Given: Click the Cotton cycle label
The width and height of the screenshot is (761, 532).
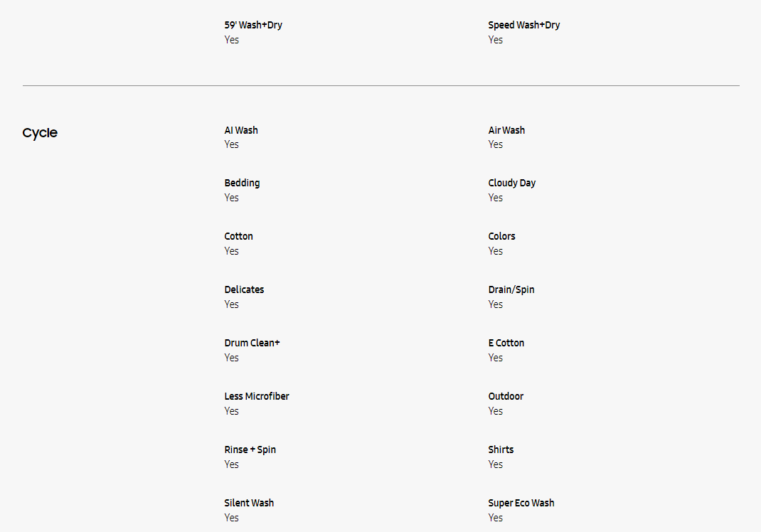Looking at the screenshot, I should [238, 236].
